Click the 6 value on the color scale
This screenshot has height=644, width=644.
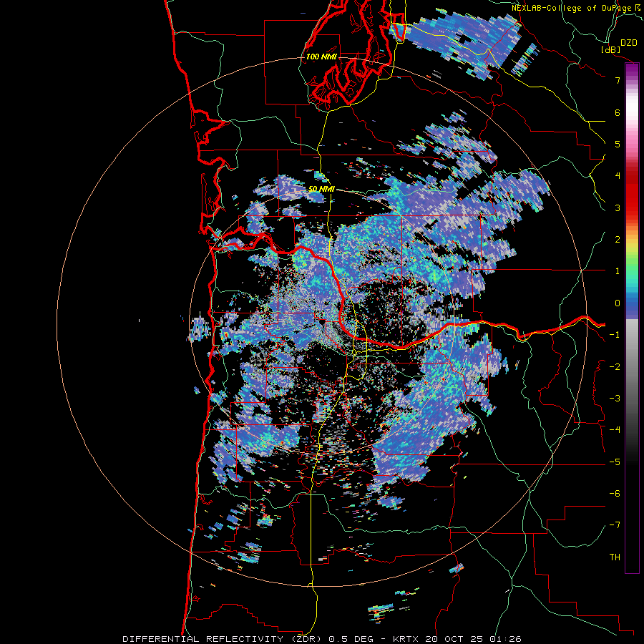[618, 112]
